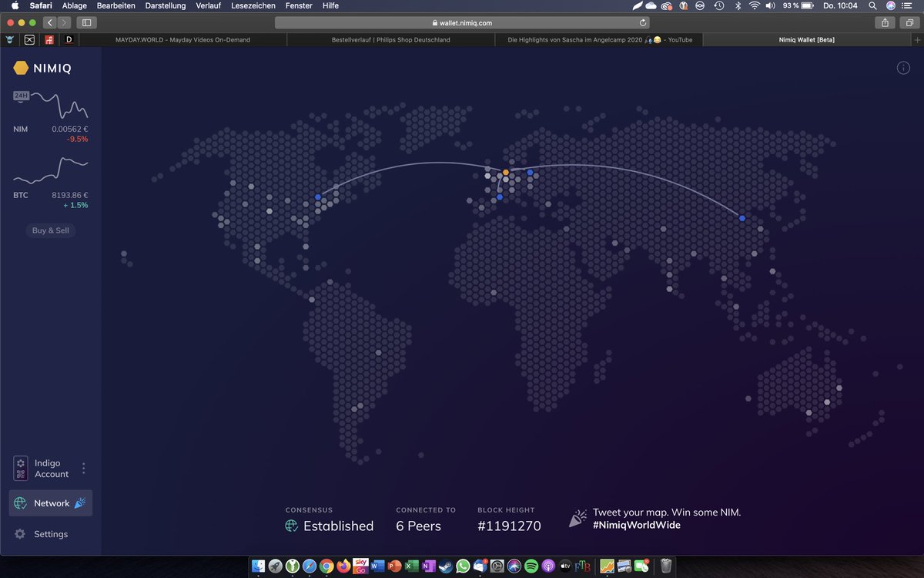Open Microsoft Excel in the dock
The height and width of the screenshot is (578, 924).
pos(411,566)
